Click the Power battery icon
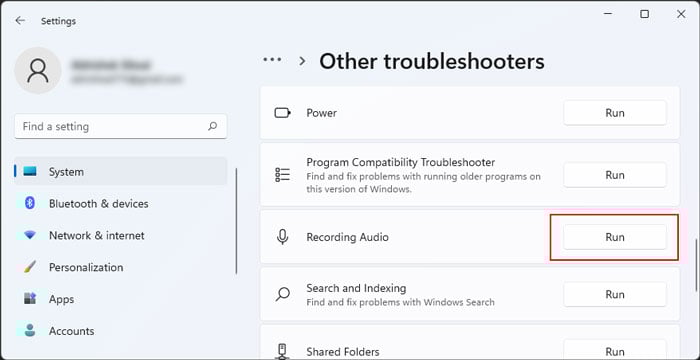This screenshot has width=700, height=360. (282, 113)
